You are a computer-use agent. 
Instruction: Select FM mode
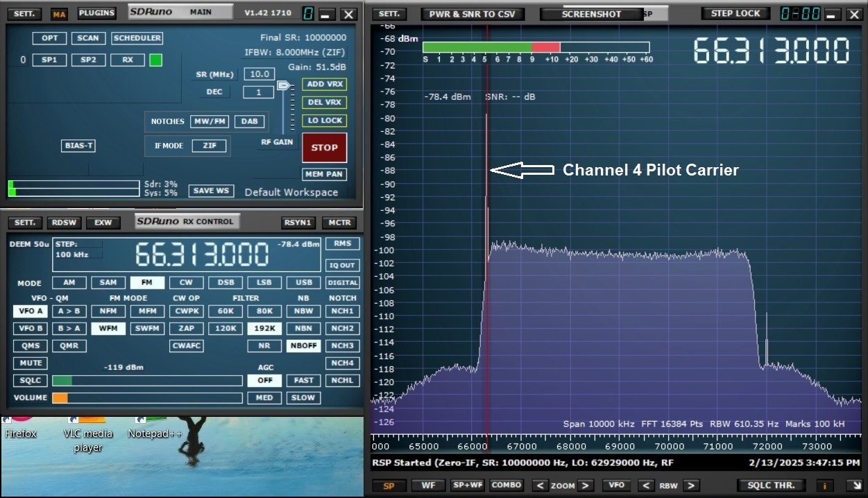pos(147,283)
